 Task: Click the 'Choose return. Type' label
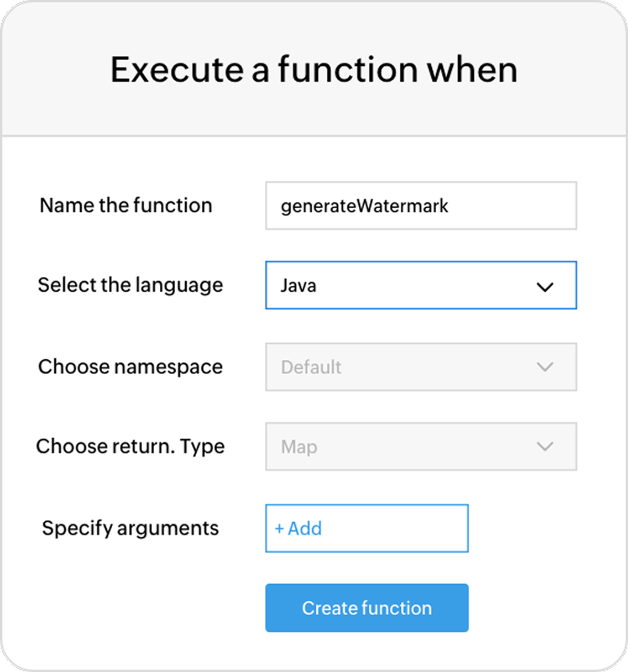tap(130, 447)
